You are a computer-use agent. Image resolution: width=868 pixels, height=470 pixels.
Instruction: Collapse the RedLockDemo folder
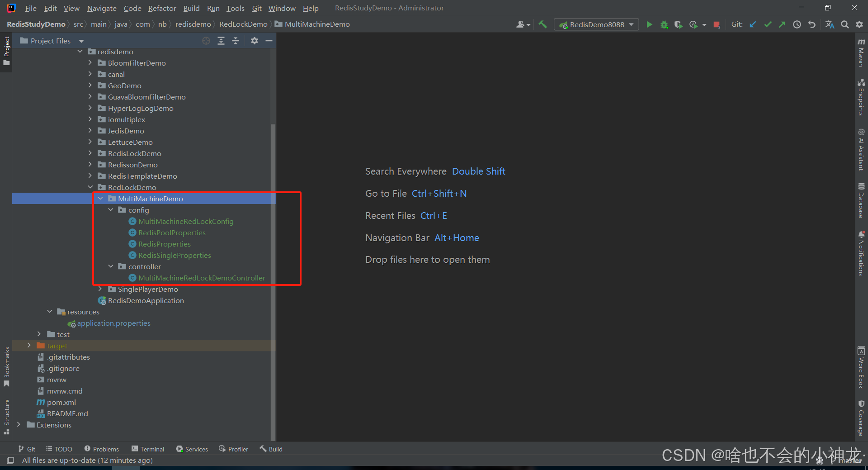pyautogui.click(x=90, y=187)
